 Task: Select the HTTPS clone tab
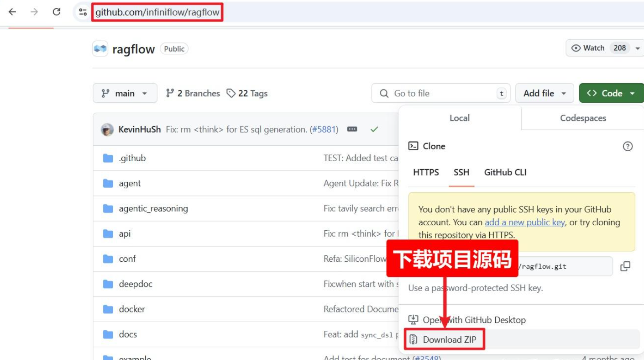pyautogui.click(x=426, y=172)
